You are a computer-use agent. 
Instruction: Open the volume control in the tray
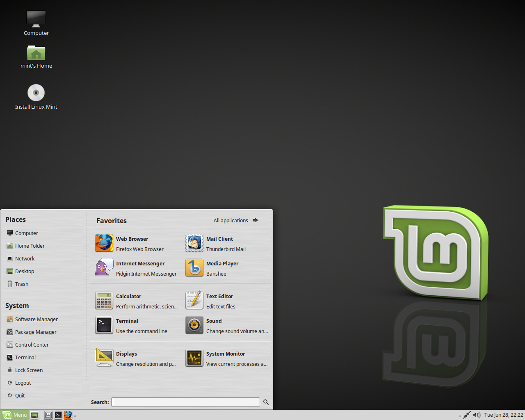pyautogui.click(x=477, y=415)
